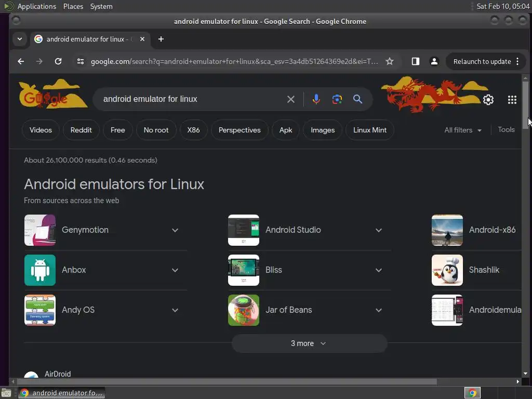Apply the No root filter chip
Viewport: 532px width, 399px height.
click(156, 130)
